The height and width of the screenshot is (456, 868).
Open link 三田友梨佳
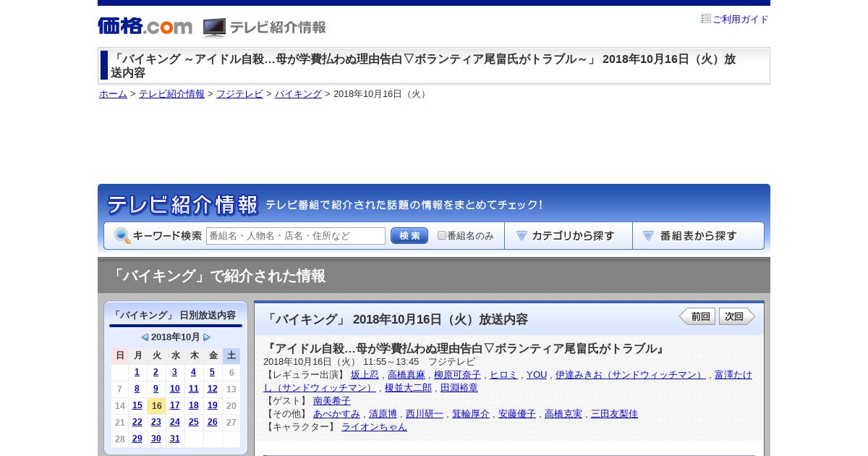click(614, 414)
